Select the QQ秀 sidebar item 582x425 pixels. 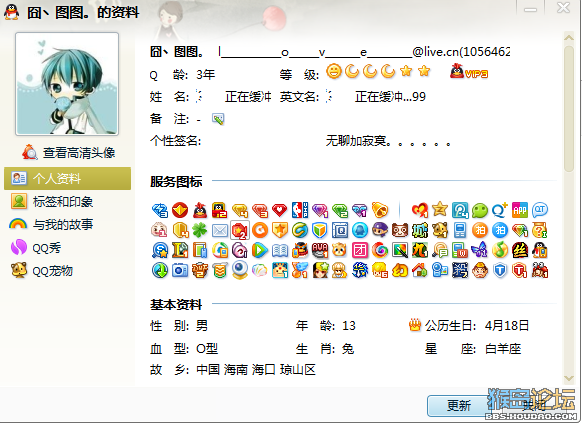36,248
